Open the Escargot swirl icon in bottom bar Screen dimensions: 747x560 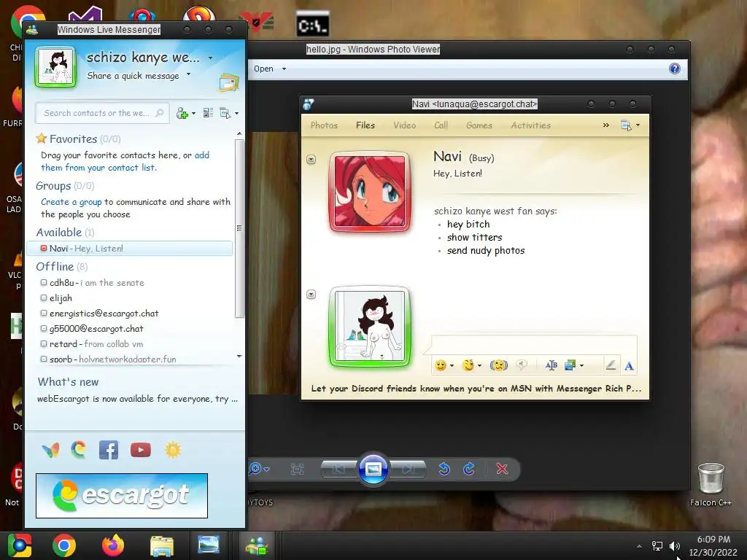79,449
